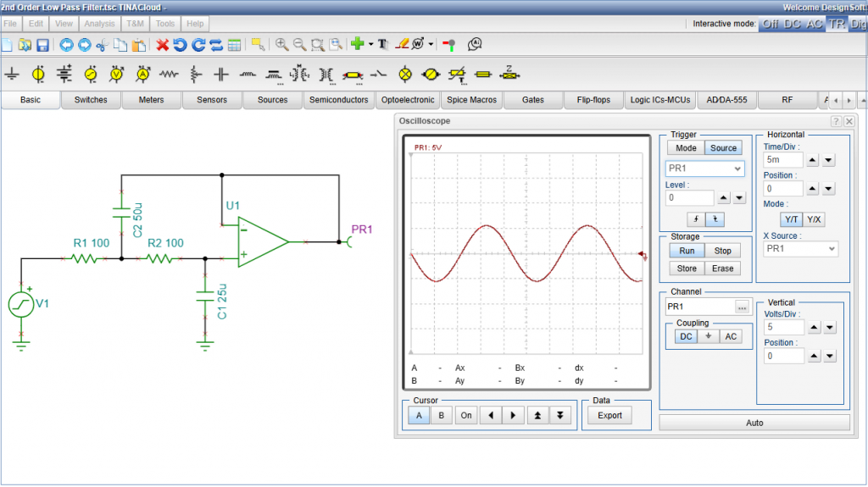Place a voltmeter from component bar
This screenshot has height=487, width=868.
[116, 75]
